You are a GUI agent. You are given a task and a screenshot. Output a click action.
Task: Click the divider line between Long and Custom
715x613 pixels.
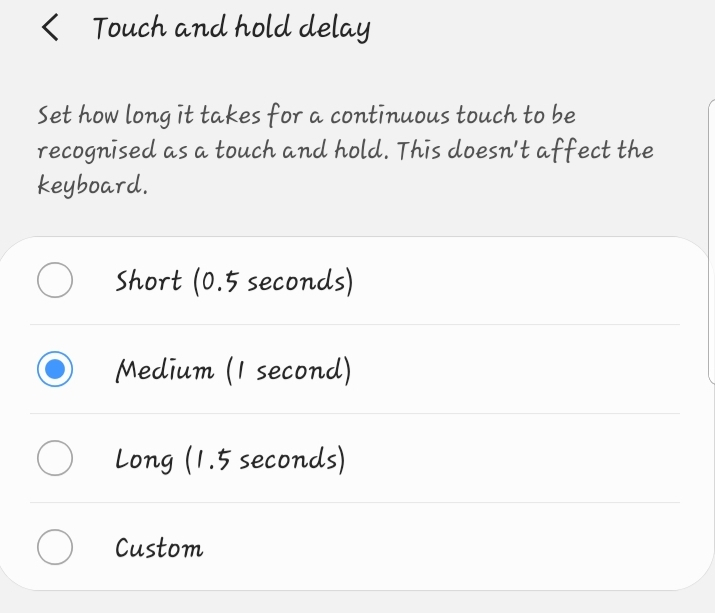[355, 503]
